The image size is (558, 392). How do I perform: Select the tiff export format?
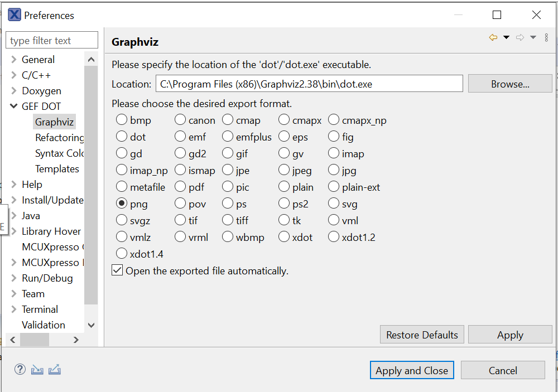[x=228, y=220]
